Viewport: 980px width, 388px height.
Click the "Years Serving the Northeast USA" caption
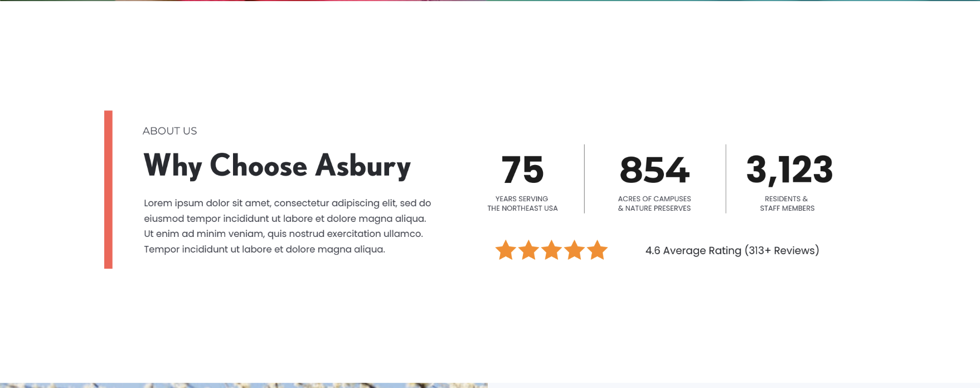(522, 203)
